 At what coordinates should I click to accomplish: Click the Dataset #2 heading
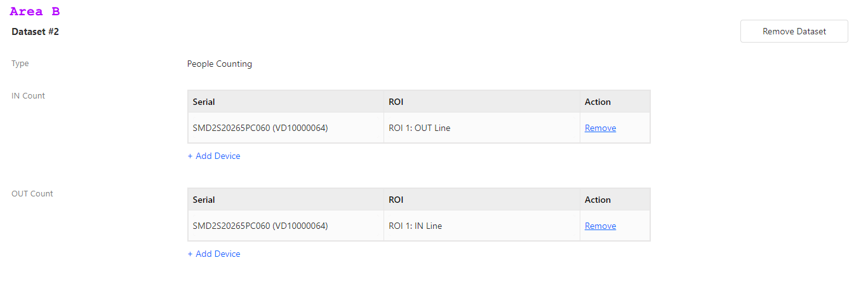(35, 31)
